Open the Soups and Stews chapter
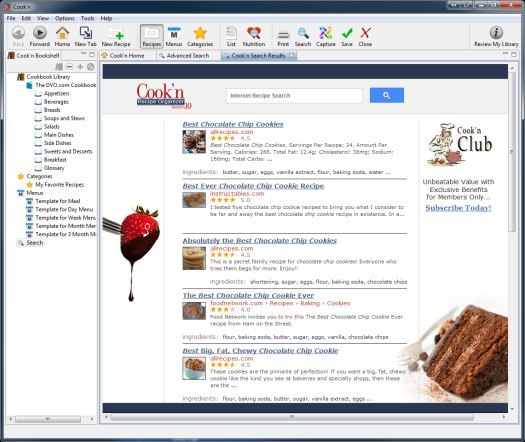This screenshot has width=525, height=442. (x=64, y=118)
